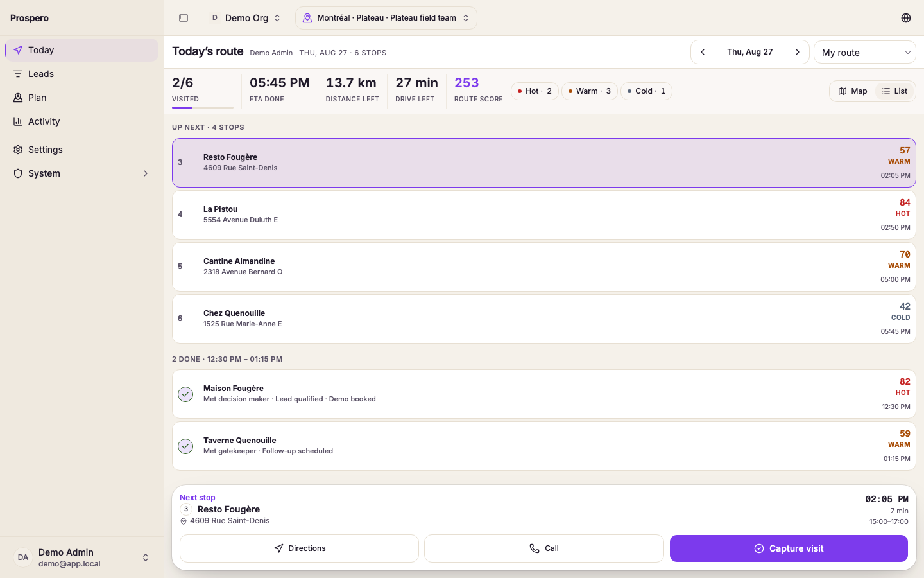The height and width of the screenshot is (578, 924).
Task: Select Chez Quenouille stop row
Action: pos(544,319)
